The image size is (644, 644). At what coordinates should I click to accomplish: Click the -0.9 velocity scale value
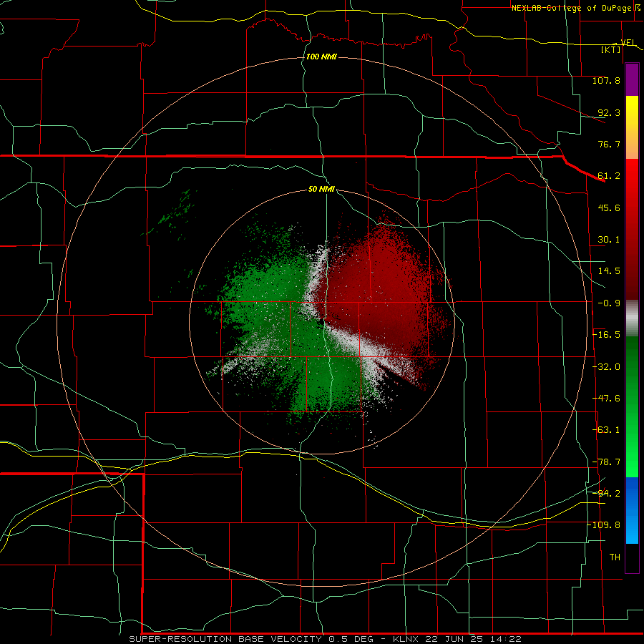coord(609,303)
